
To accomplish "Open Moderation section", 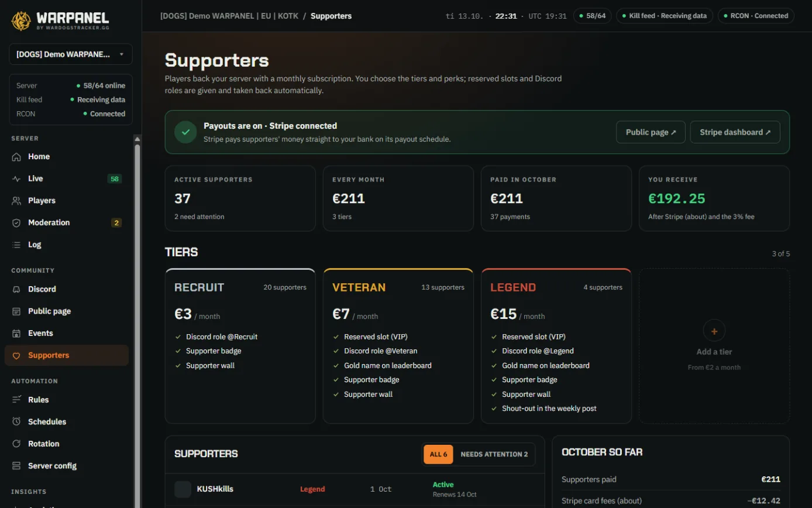I will click(67, 223).
